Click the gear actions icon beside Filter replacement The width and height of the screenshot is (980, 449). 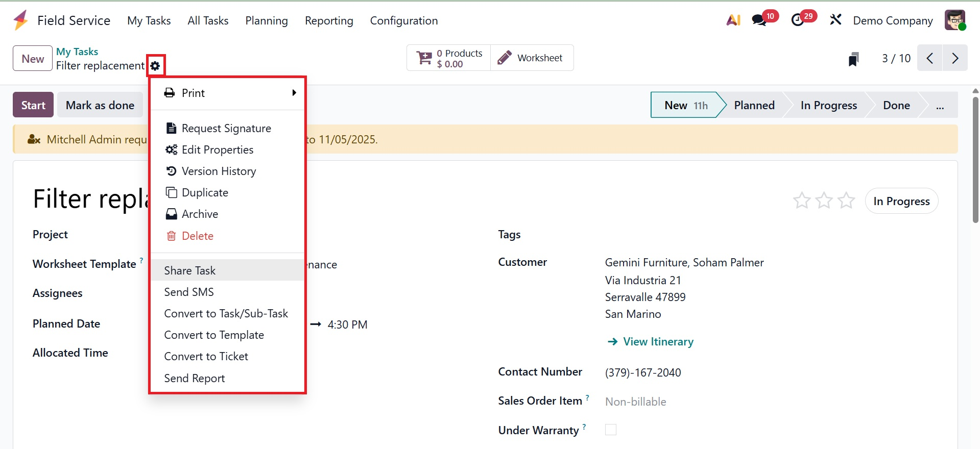(155, 66)
